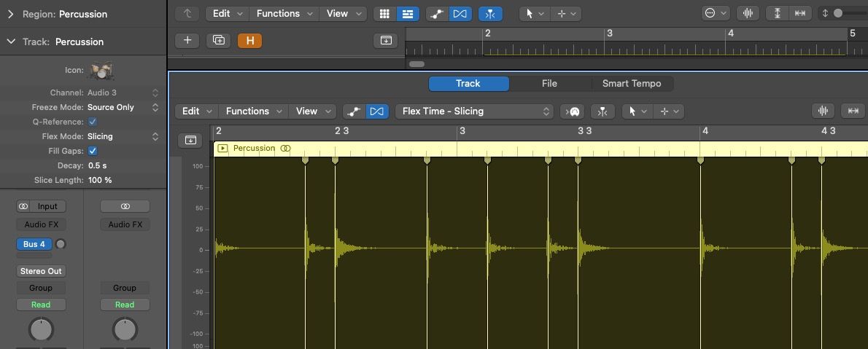
Task: Open the Tracks area Functions menu
Action: 284,13
